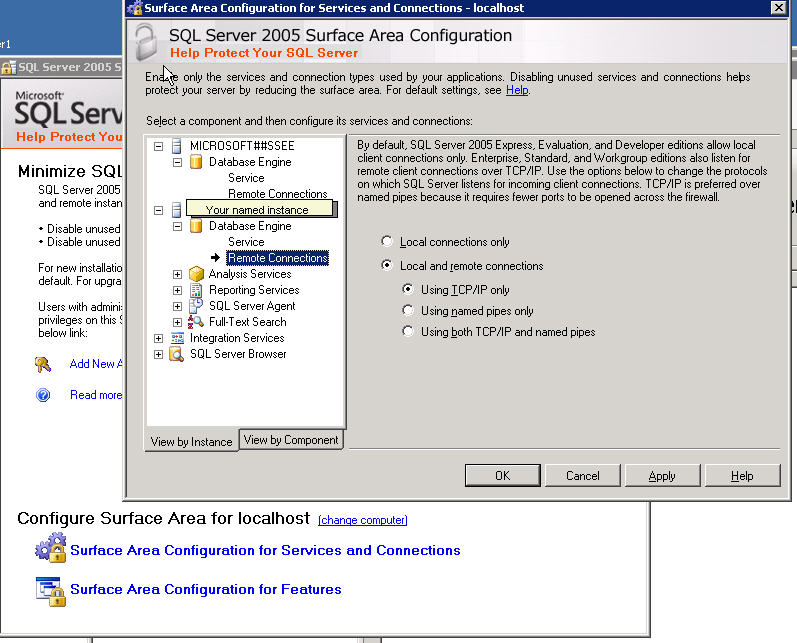Switch to View by Component tab
Image resolution: width=797 pixels, height=643 pixels.
pos(291,440)
